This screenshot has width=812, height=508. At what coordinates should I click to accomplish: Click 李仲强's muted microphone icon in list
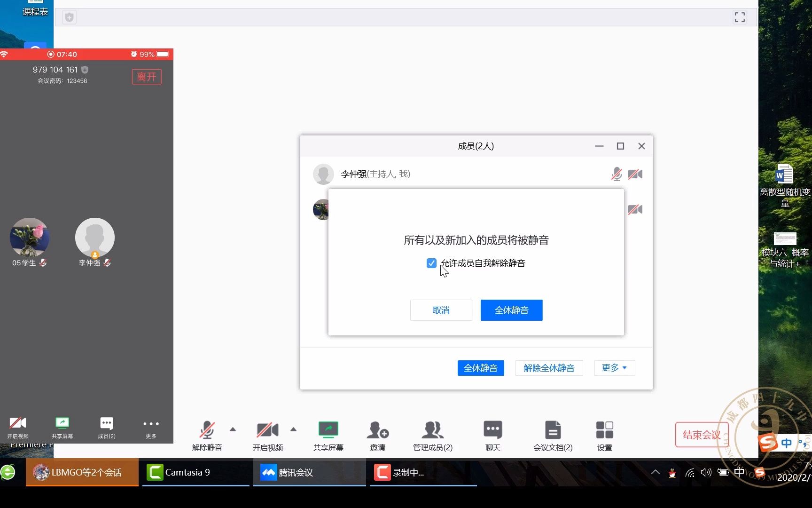pyautogui.click(x=617, y=174)
